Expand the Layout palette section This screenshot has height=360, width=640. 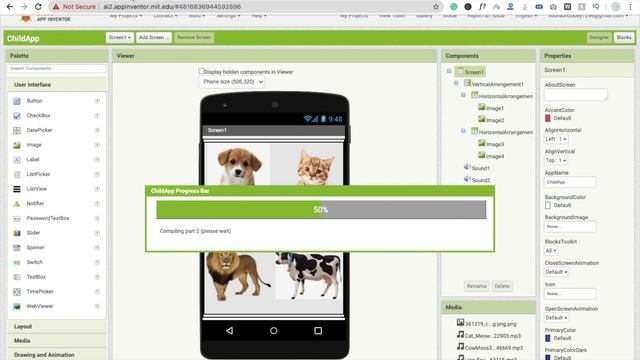pyautogui.click(x=57, y=327)
